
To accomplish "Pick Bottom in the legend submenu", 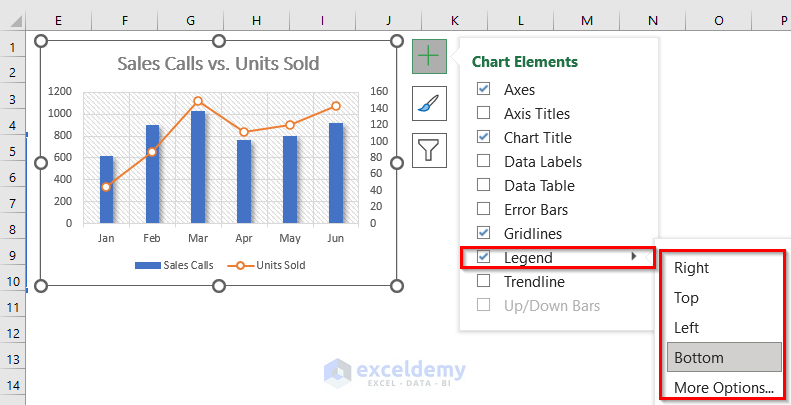I will click(x=698, y=358).
